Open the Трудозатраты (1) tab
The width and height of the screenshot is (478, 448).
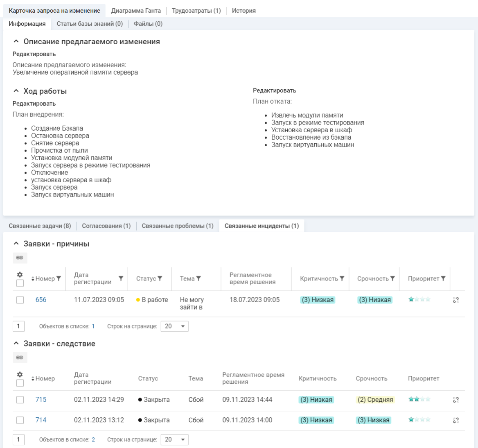[x=196, y=11]
